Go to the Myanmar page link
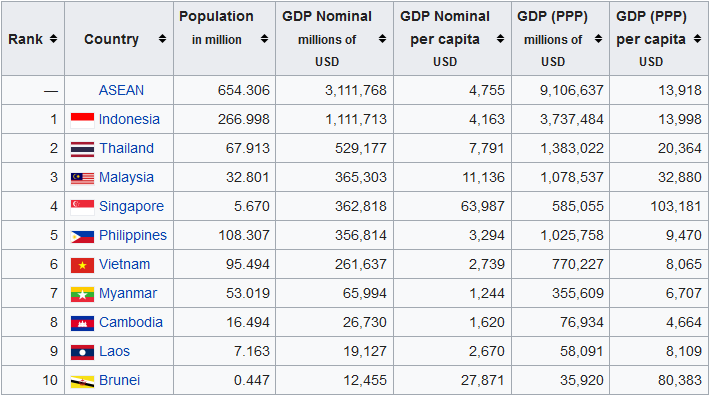Image resolution: width=711 pixels, height=397 pixels. [x=128, y=293]
